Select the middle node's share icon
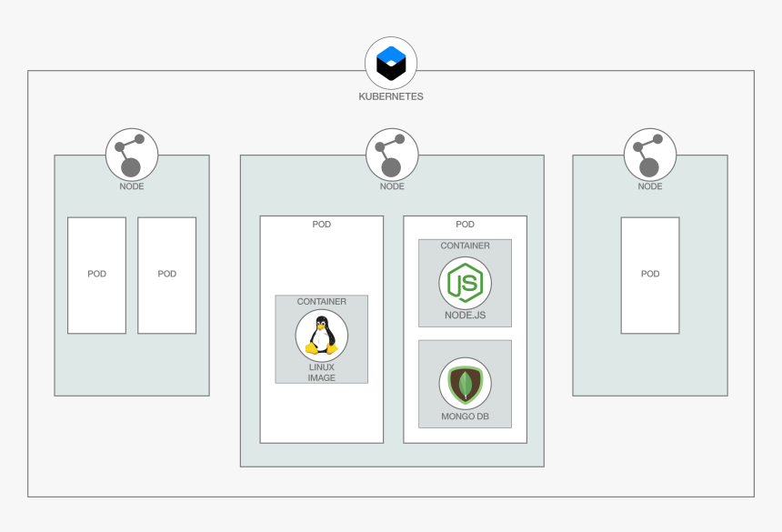The image size is (782, 532). click(x=392, y=155)
